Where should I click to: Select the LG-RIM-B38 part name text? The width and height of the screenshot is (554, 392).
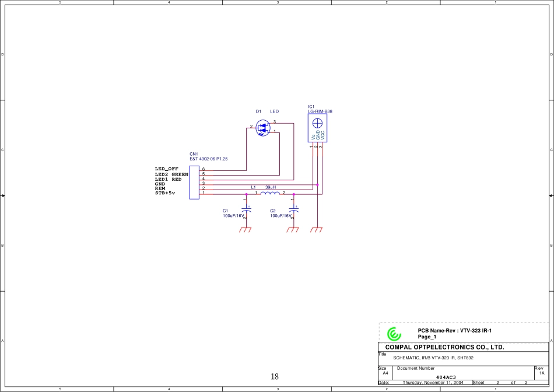(320, 111)
